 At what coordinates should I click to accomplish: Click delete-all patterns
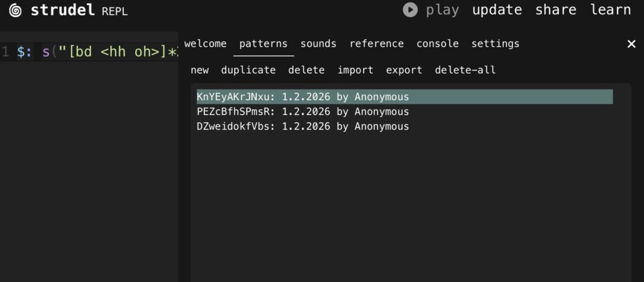(465, 70)
